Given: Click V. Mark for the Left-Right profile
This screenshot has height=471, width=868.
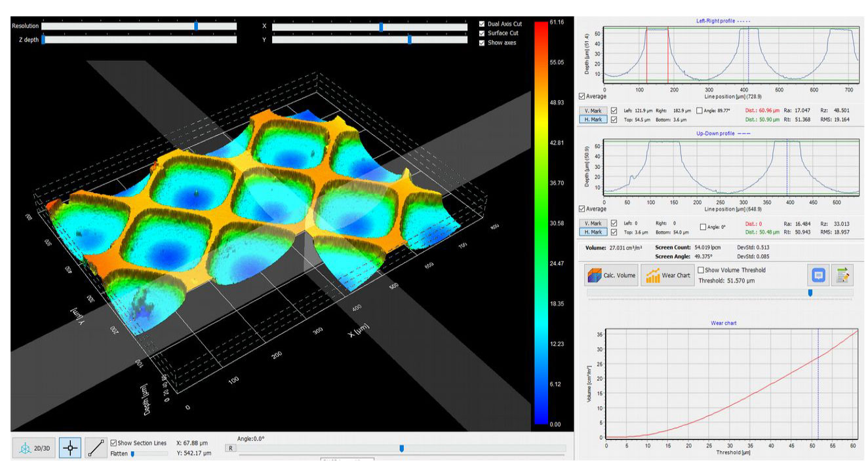Looking at the screenshot, I should coord(594,111).
